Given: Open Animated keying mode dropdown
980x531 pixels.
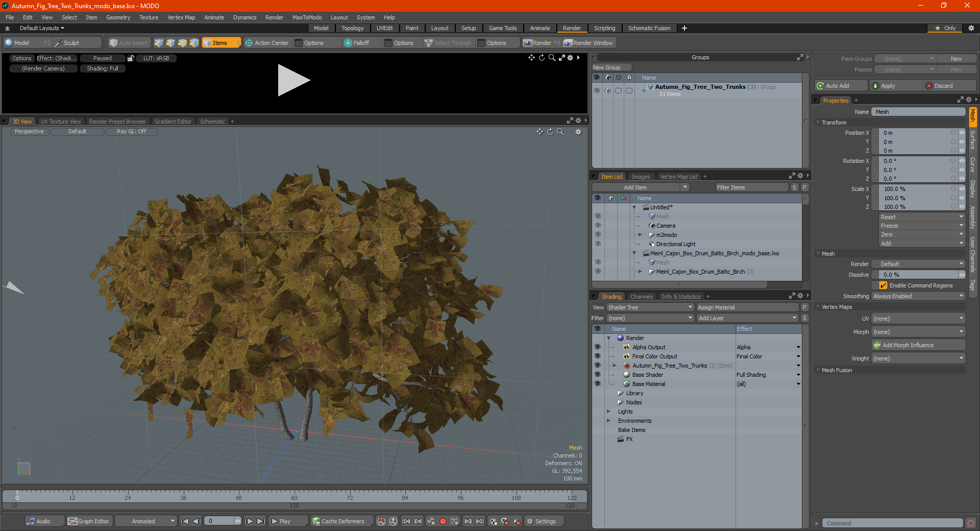Looking at the screenshot, I should pyautogui.click(x=146, y=521).
